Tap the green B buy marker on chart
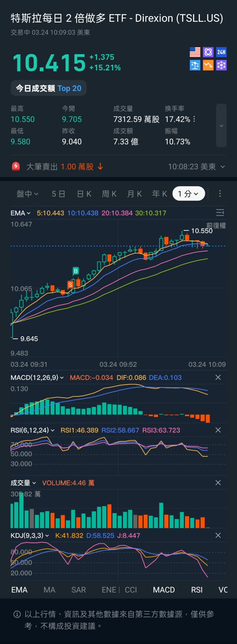Screen dimensions: 237x644 [x=76, y=271]
